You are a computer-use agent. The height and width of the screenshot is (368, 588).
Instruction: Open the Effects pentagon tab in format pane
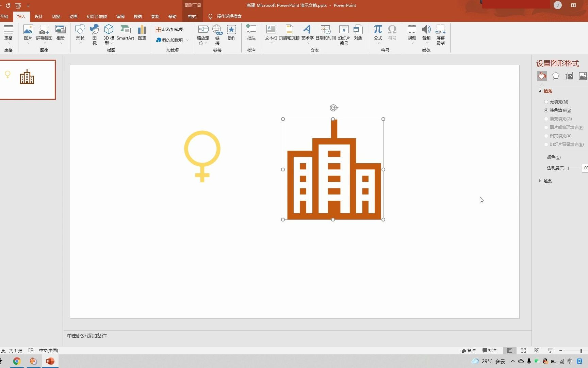pos(556,76)
